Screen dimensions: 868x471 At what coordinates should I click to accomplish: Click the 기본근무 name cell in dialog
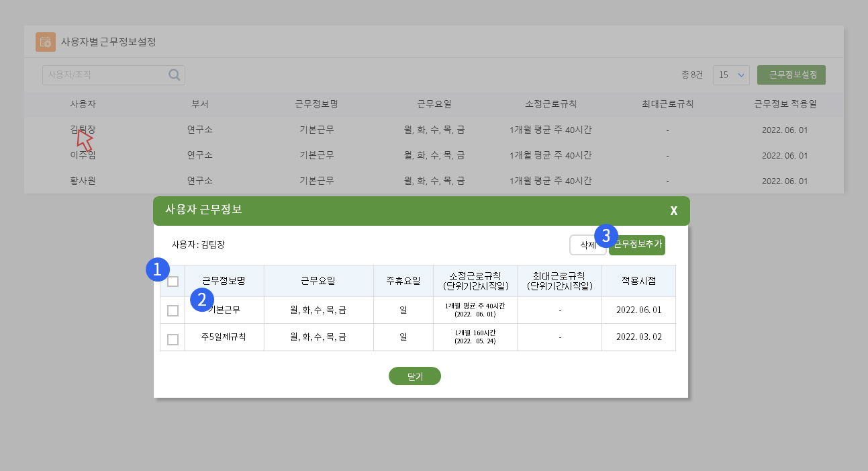pyautogui.click(x=224, y=310)
